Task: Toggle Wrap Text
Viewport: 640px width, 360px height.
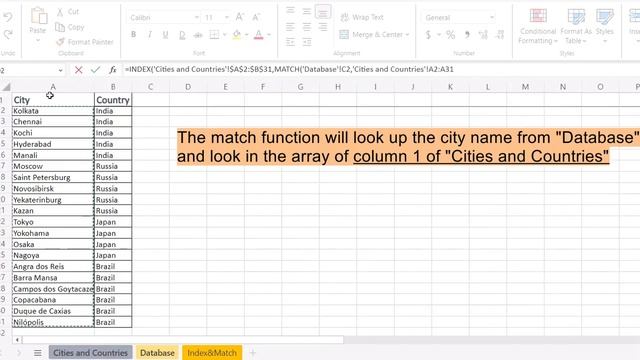Action: tap(362, 17)
